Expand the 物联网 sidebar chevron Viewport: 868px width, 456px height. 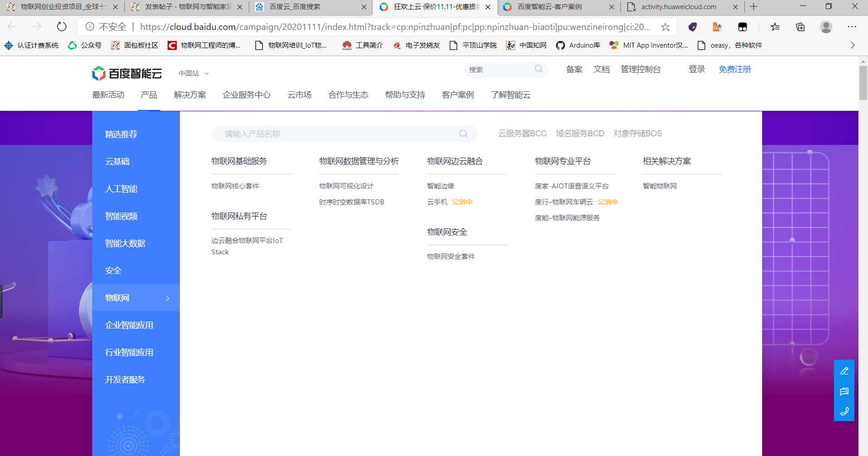click(168, 298)
